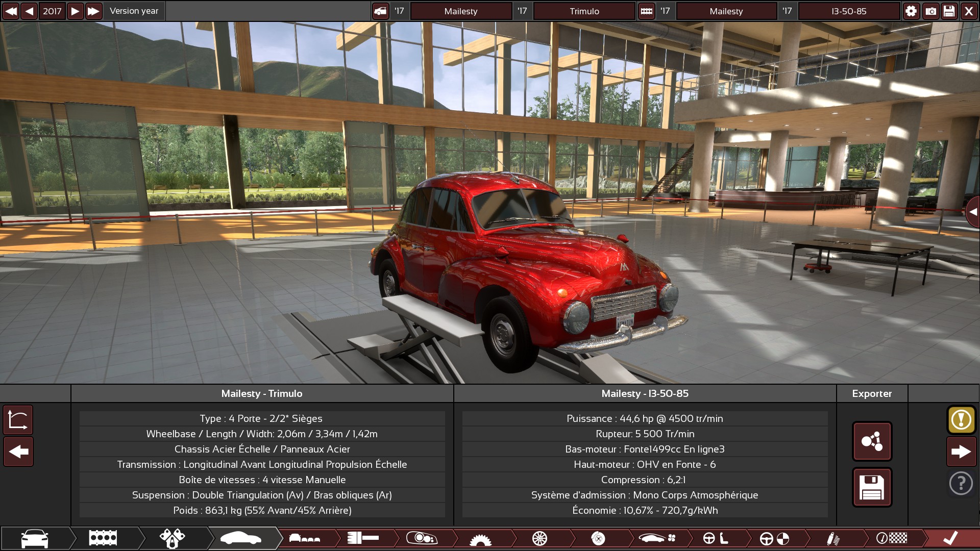Click the engine block icon in top bar
980x551 pixels.
(647, 11)
